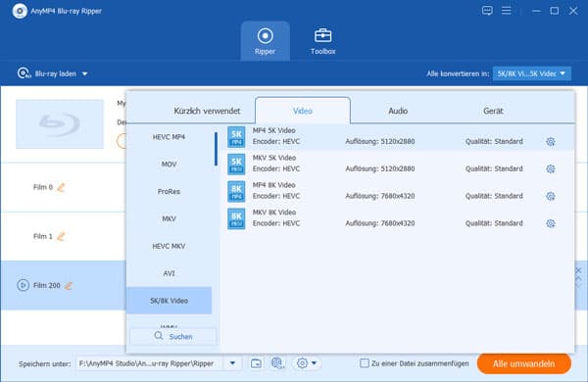
Task: Switch to the Audio tab
Action: tap(398, 111)
